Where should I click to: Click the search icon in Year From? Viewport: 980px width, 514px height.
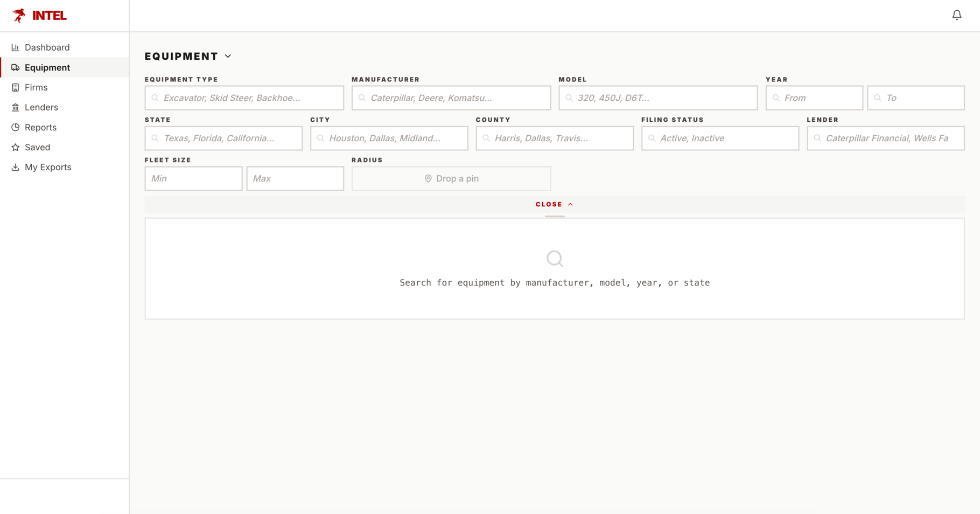[776, 98]
